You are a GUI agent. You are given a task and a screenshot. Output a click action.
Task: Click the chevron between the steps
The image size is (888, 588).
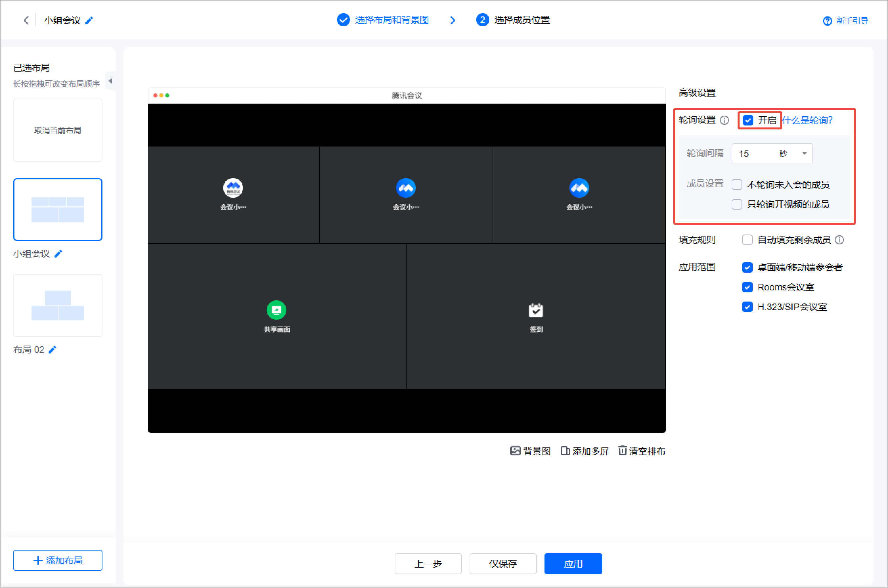coord(453,20)
